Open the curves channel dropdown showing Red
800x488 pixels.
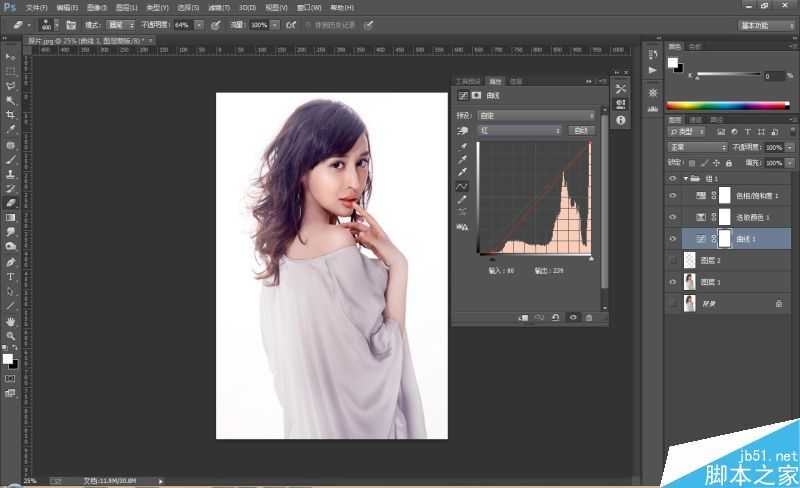[x=518, y=130]
